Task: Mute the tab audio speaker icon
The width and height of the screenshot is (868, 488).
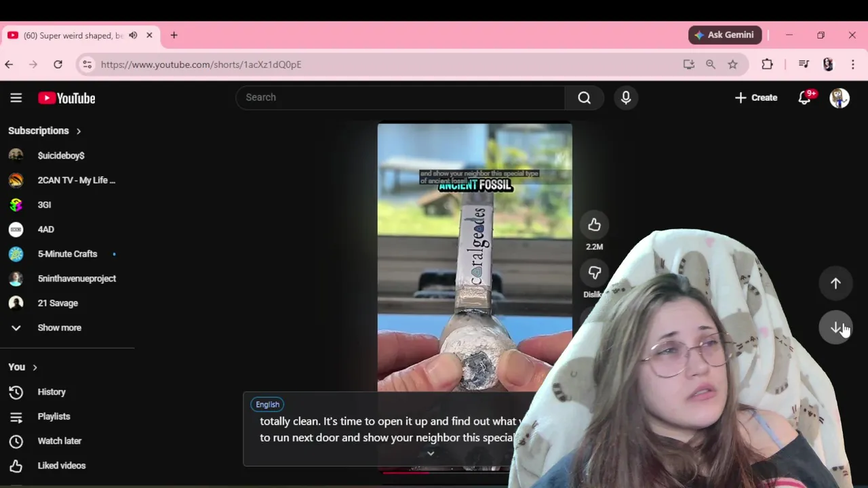Action: click(x=133, y=35)
